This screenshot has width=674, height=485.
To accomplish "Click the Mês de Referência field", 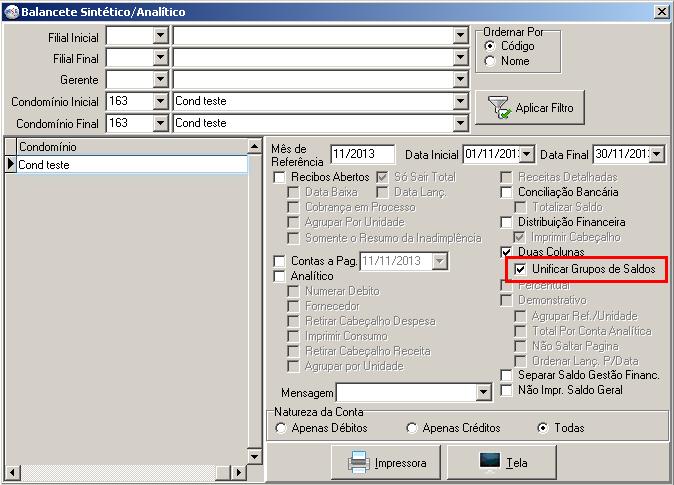I will [x=363, y=154].
